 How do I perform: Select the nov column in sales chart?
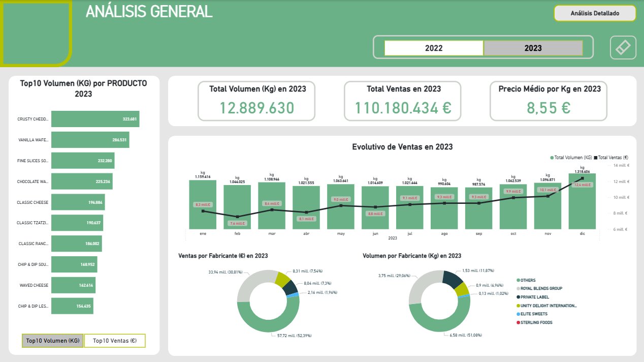pyautogui.click(x=548, y=206)
